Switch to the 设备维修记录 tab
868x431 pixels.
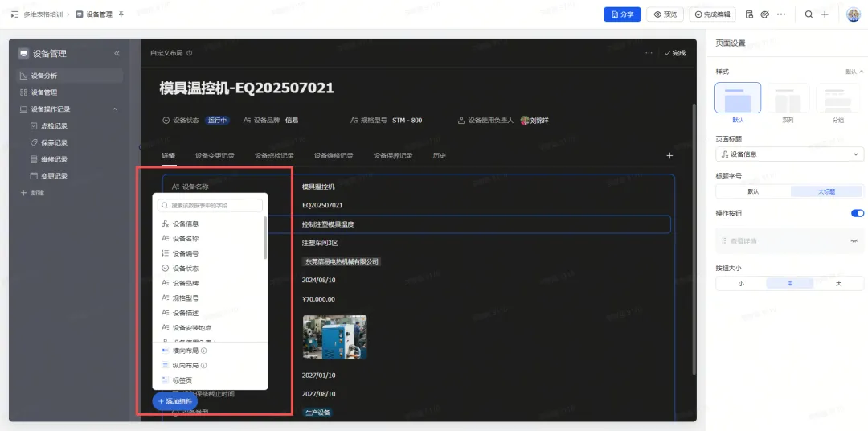(x=334, y=156)
